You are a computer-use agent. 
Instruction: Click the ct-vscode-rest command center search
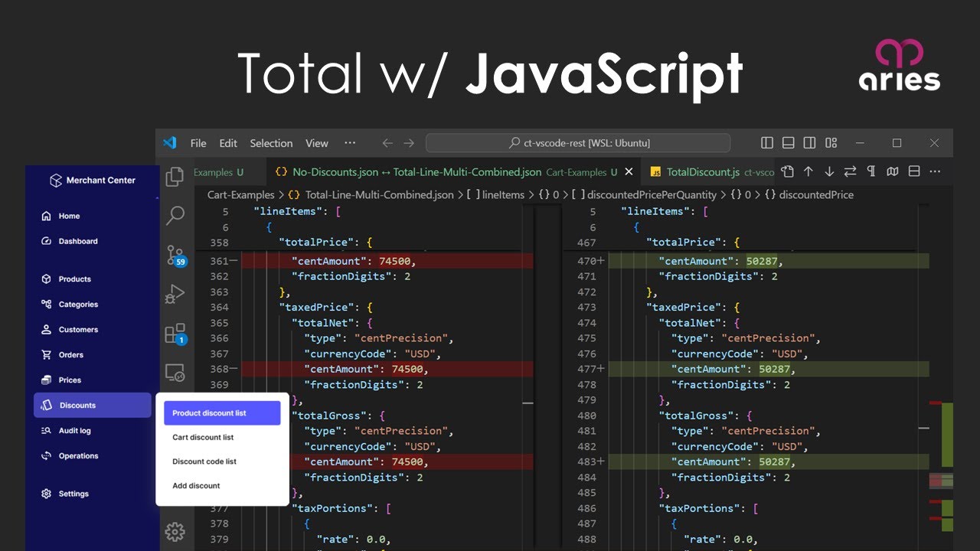click(x=578, y=143)
